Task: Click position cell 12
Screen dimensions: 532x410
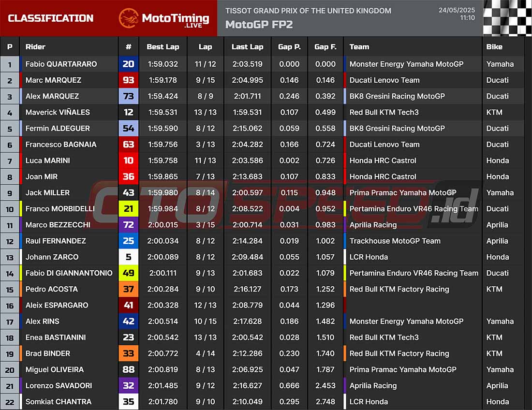Action: pos(10,241)
